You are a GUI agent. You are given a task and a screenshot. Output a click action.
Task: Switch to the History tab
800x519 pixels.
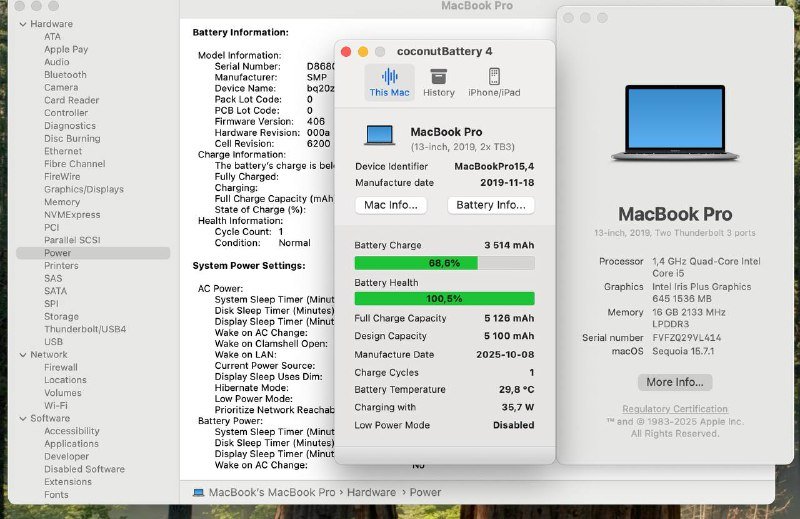[x=438, y=82]
